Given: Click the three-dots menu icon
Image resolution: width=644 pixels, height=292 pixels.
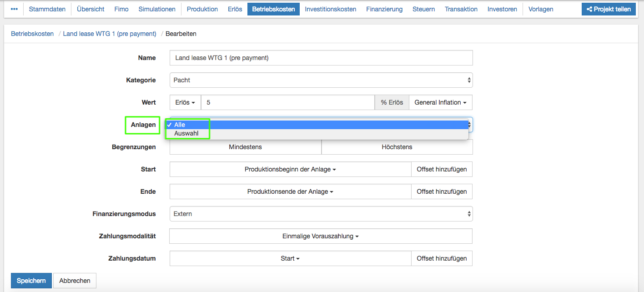Looking at the screenshot, I should 14,9.
